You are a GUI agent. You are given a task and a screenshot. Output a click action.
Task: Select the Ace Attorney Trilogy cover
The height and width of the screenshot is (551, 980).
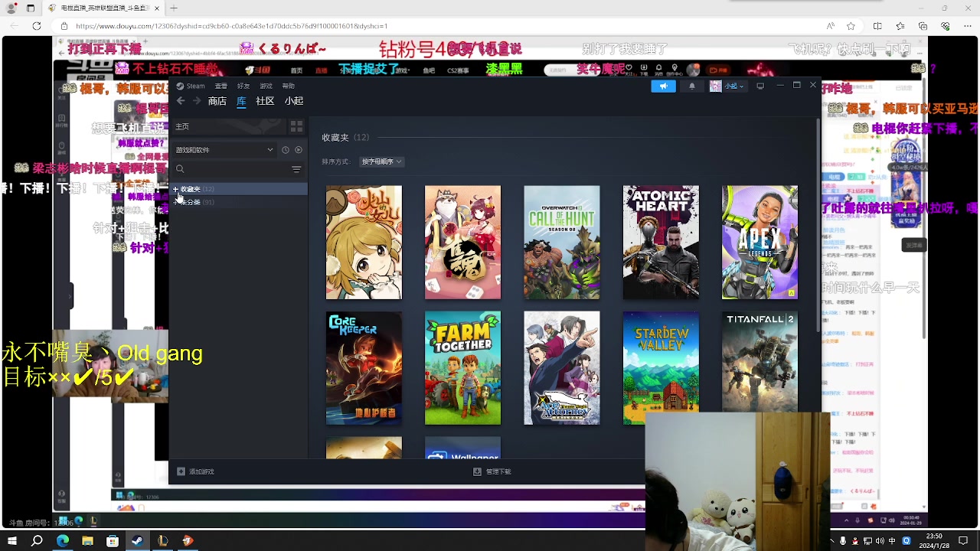(562, 368)
